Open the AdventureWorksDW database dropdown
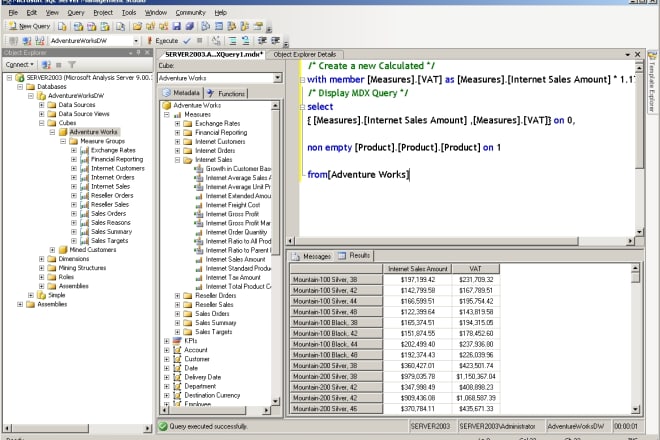The width and height of the screenshot is (660, 440). [x=136, y=40]
